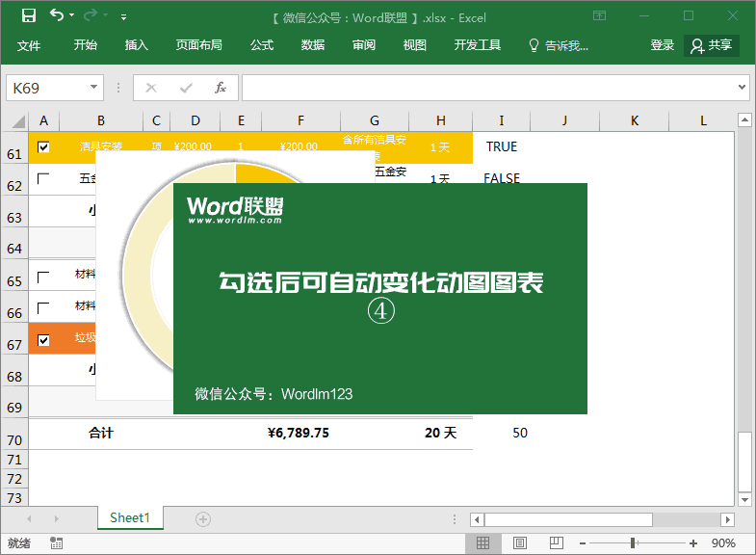Viewport: 756px width, 555px height.
Task: Switch to the Sheet1 tab
Action: tap(130, 517)
